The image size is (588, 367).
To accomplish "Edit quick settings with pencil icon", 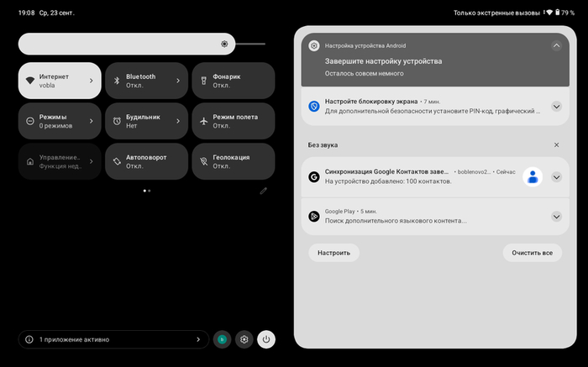I will pos(264,191).
